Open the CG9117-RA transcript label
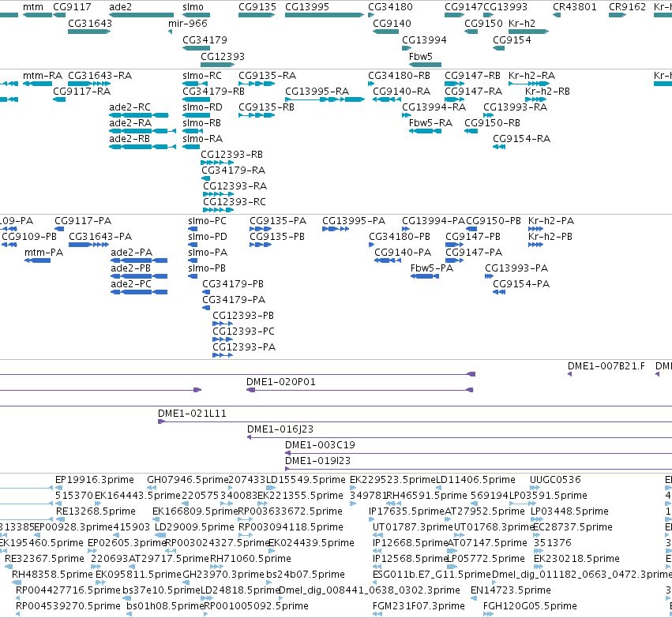Screen dimensions: 672x618 pyautogui.click(x=81, y=92)
